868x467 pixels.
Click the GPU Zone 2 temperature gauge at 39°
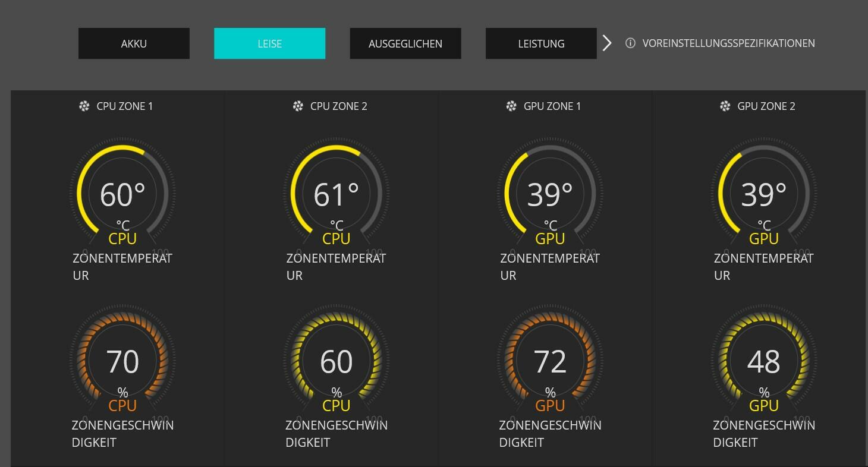764,193
